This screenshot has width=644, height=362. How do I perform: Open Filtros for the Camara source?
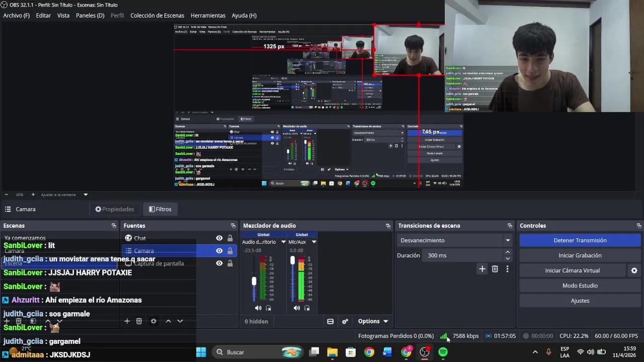pos(160,209)
